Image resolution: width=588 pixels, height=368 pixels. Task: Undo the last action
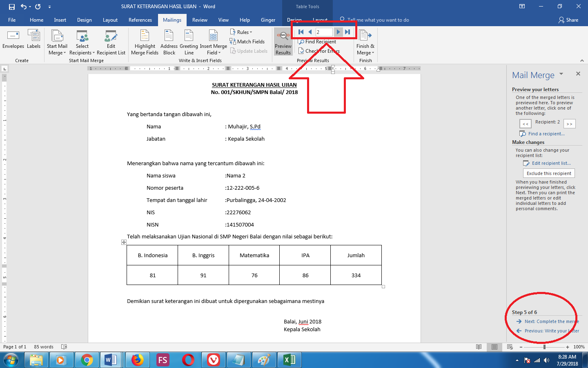(x=24, y=7)
